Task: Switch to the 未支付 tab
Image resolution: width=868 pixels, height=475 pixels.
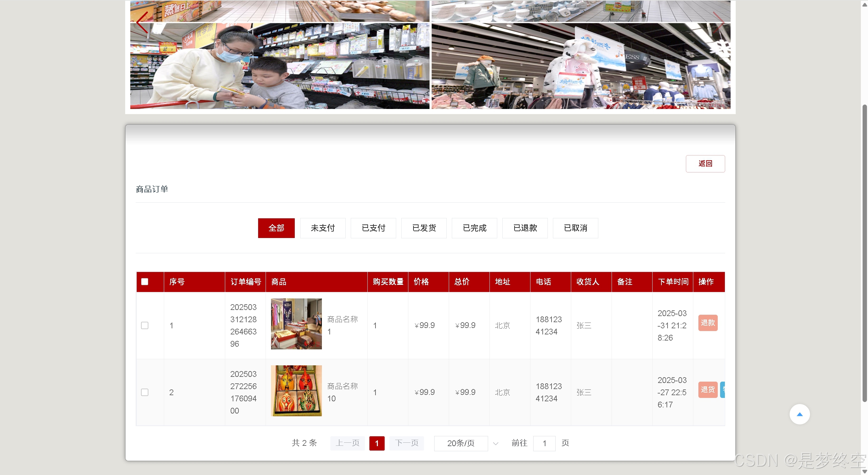Action: (323, 228)
